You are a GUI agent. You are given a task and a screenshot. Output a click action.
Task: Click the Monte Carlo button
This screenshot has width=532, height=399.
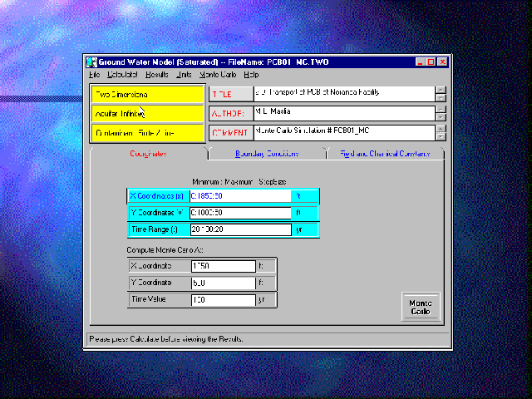pos(421,307)
